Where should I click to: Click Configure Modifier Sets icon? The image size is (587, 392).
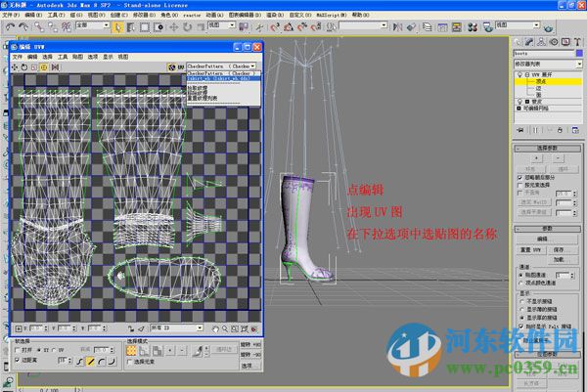click(x=575, y=130)
